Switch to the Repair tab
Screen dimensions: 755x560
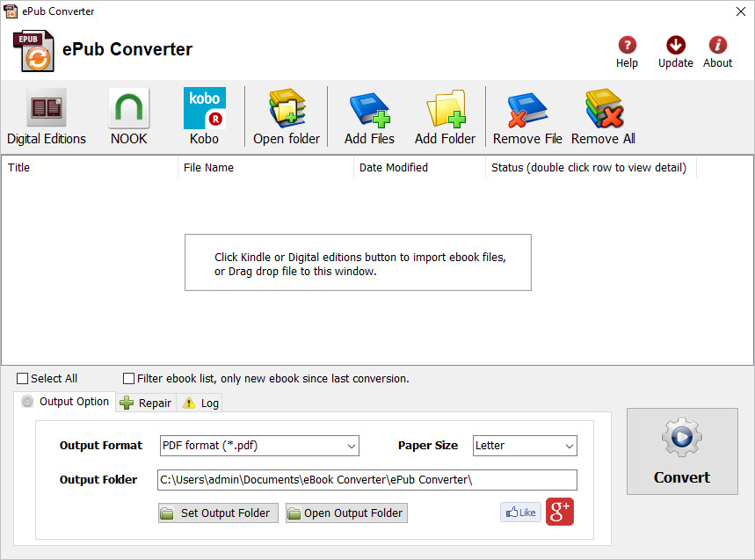pyautogui.click(x=146, y=403)
